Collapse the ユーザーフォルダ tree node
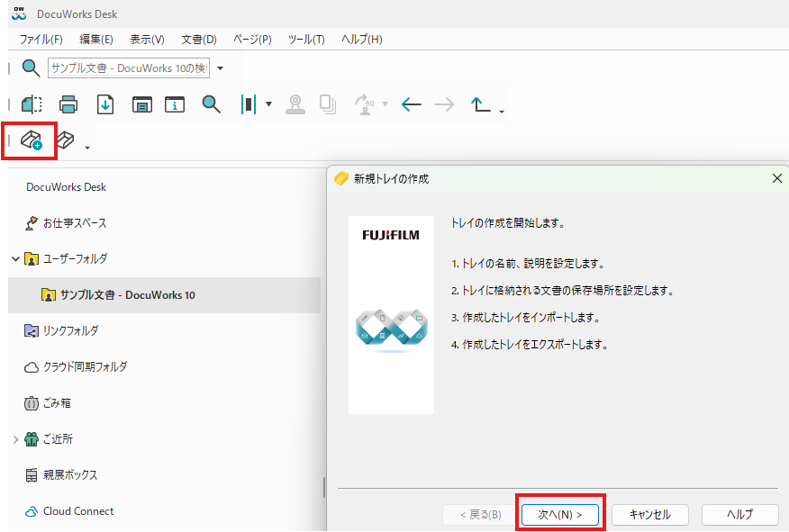Image resolution: width=789 pixels, height=532 pixels. 15,259
